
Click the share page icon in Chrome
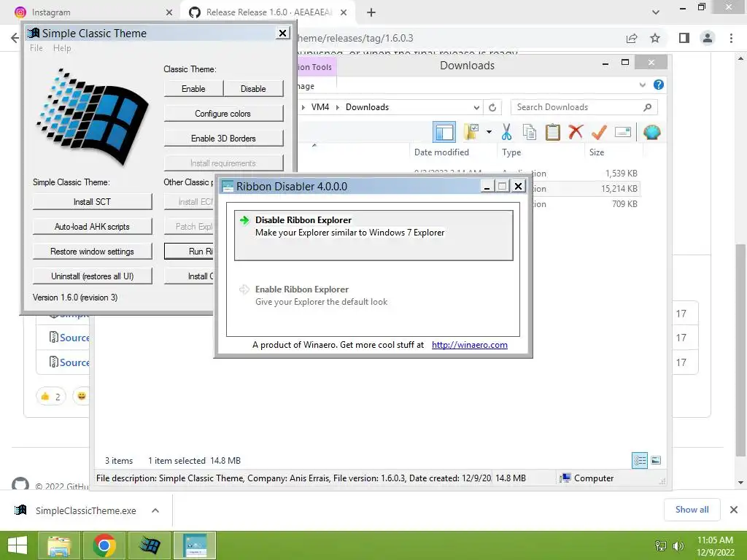pyautogui.click(x=632, y=38)
